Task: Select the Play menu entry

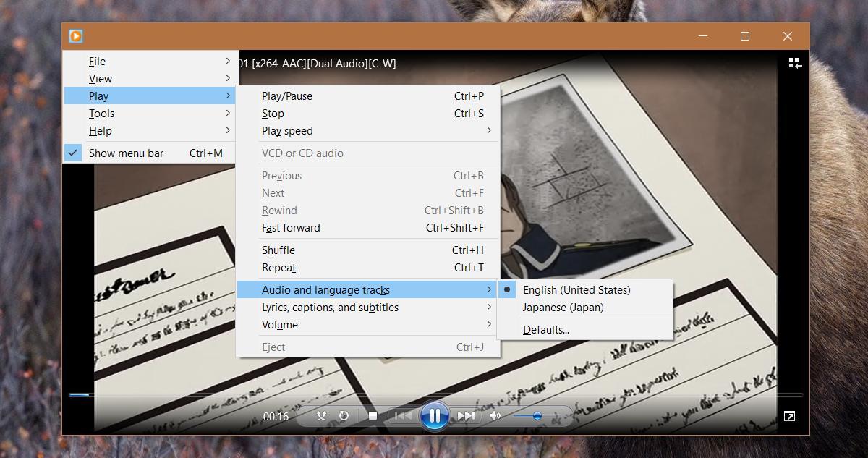Action: pyautogui.click(x=150, y=96)
